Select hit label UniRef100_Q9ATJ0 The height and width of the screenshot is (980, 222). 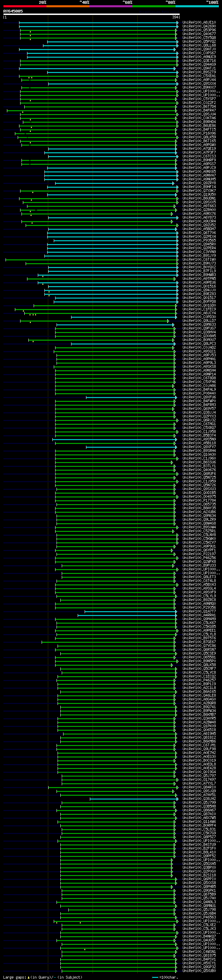point(199,49)
